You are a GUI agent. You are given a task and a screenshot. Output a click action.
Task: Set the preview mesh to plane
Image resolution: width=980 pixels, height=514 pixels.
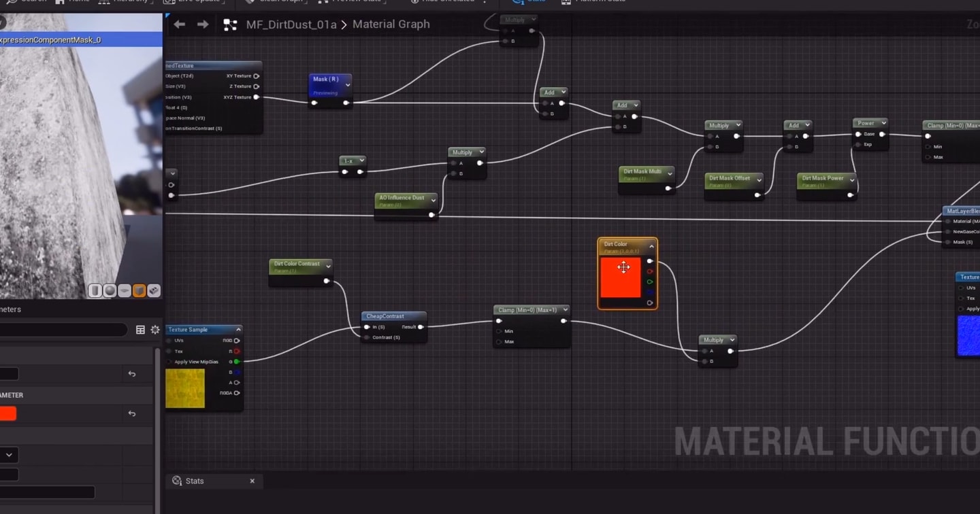[x=125, y=291]
